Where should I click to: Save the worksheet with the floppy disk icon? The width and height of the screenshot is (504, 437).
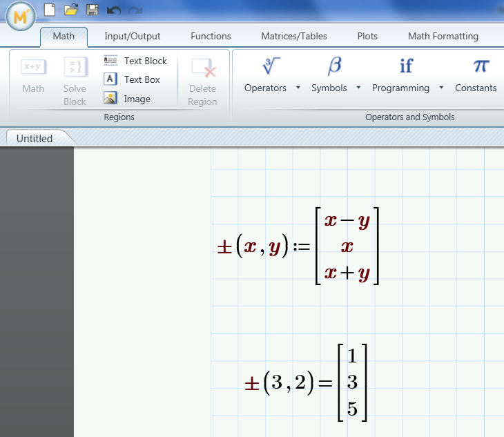click(92, 9)
